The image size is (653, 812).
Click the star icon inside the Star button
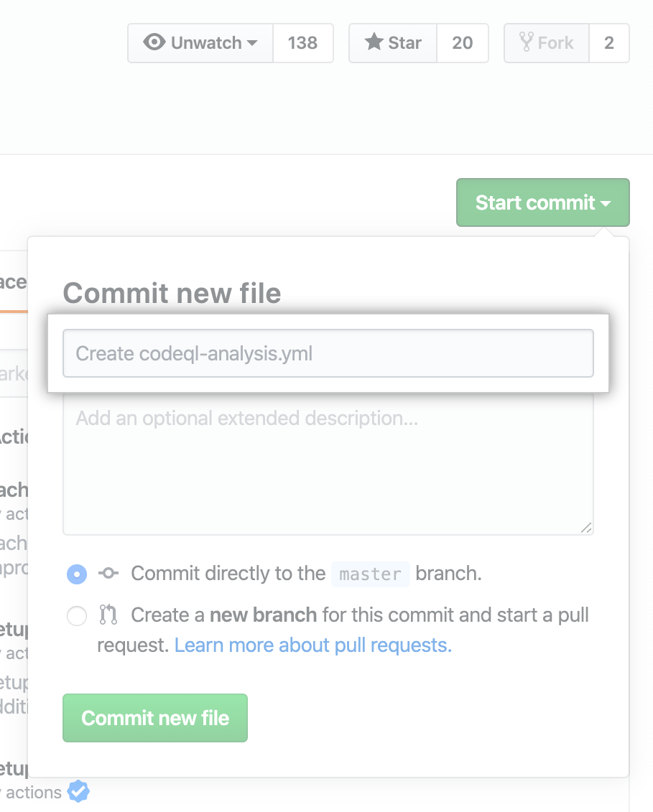tap(374, 42)
